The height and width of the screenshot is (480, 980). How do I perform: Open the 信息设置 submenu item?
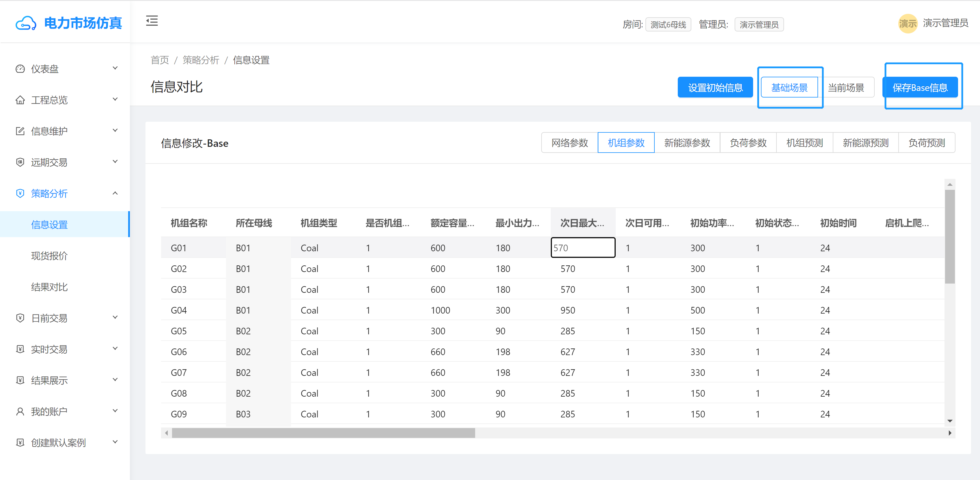(65, 225)
